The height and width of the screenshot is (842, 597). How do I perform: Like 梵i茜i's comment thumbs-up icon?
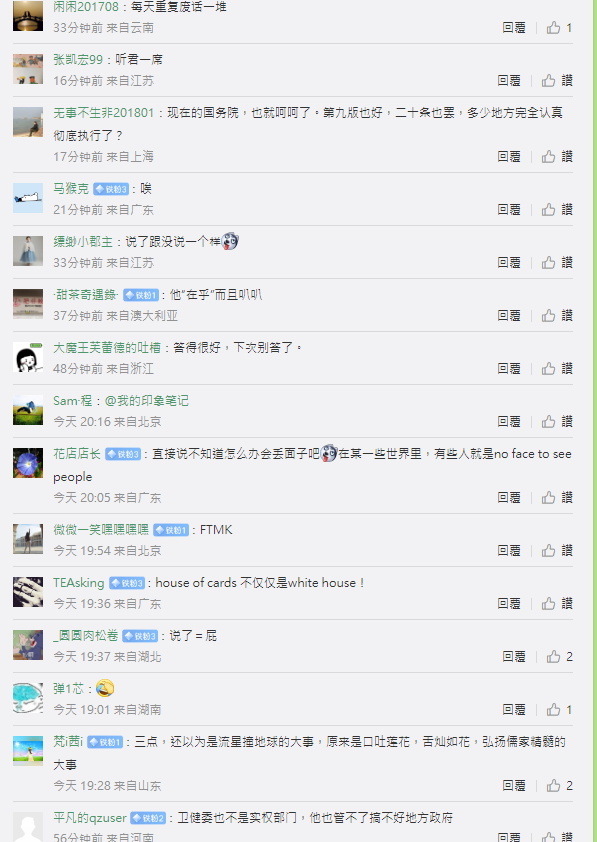click(x=553, y=786)
